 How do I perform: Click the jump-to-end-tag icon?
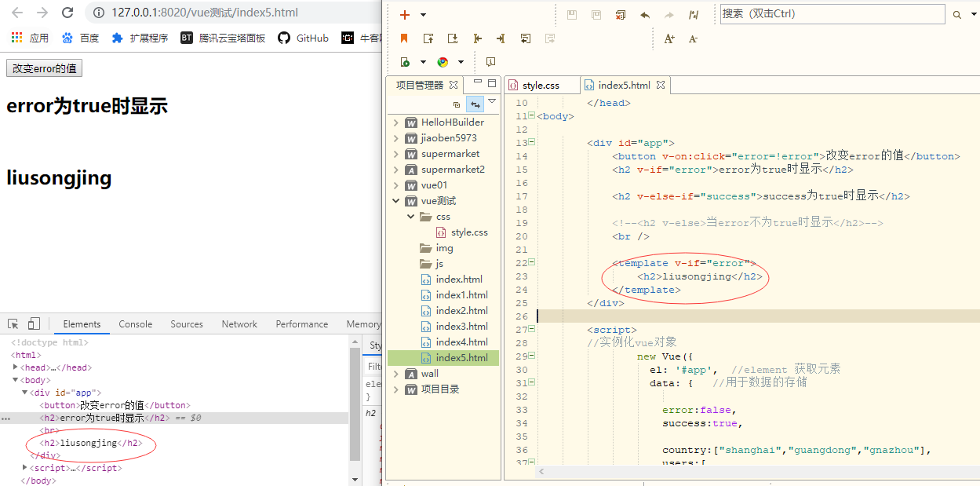click(x=501, y=38)
